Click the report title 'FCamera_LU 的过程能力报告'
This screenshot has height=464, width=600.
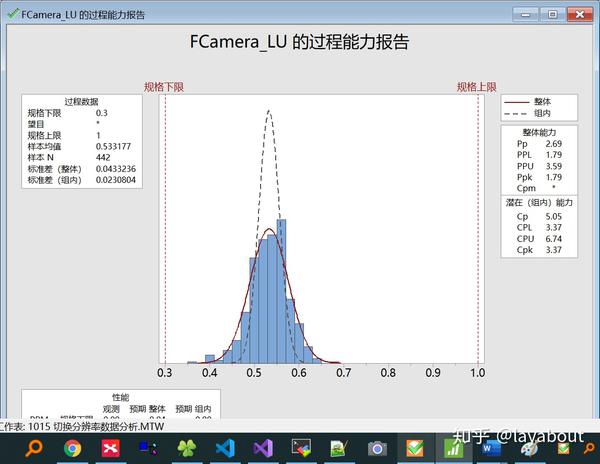[x=300, y=41]
